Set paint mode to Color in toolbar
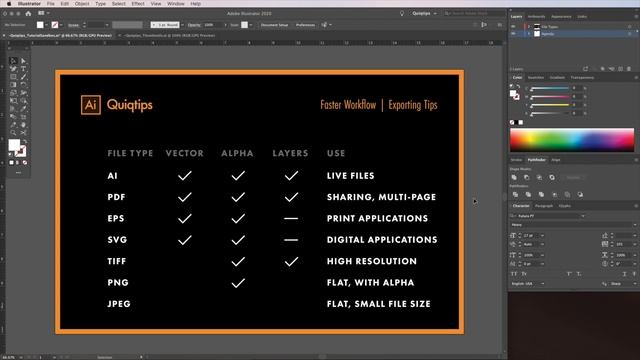 click(11, 162)
